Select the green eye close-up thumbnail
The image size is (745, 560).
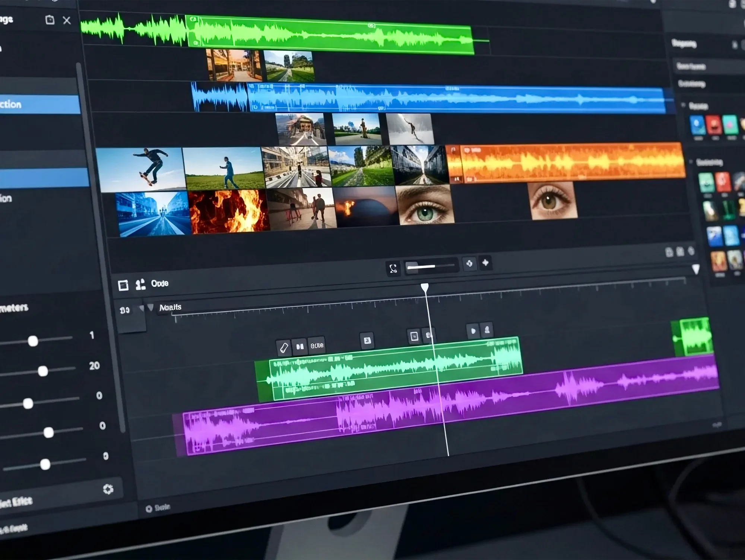pyautogui.click(x=425, y=205)
